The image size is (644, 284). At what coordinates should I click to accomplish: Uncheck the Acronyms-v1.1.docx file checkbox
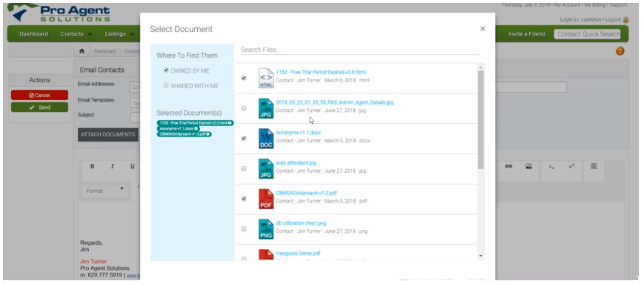point(244,138)
